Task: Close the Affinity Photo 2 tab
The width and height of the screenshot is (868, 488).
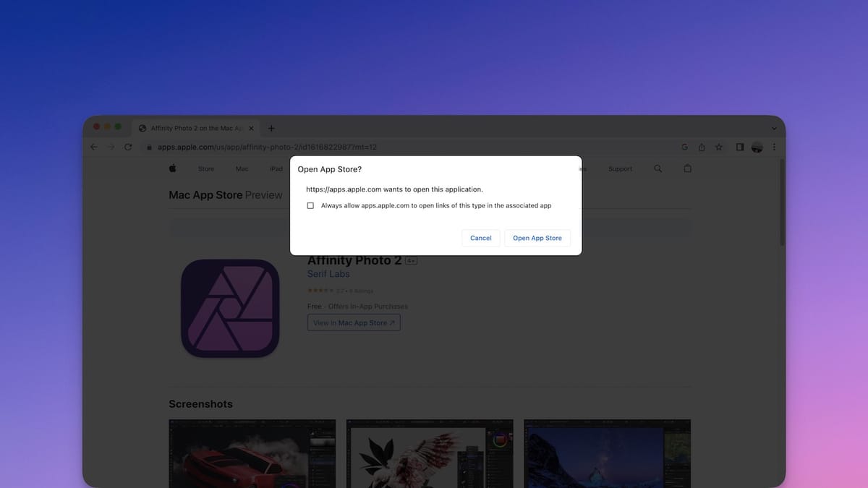Action: [251, 128]
